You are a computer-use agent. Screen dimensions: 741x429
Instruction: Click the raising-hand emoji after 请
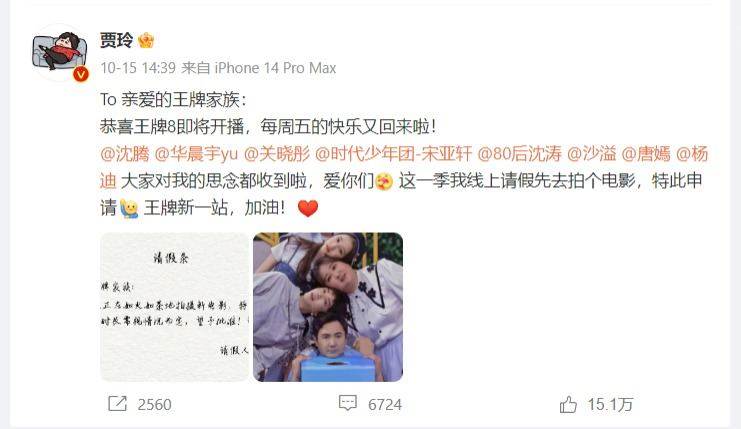129,208
